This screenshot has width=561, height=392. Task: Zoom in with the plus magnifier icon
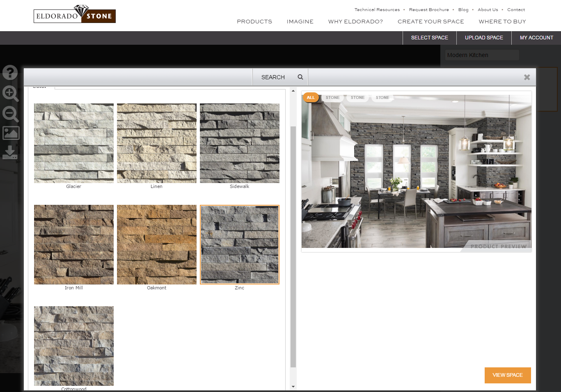10,94
